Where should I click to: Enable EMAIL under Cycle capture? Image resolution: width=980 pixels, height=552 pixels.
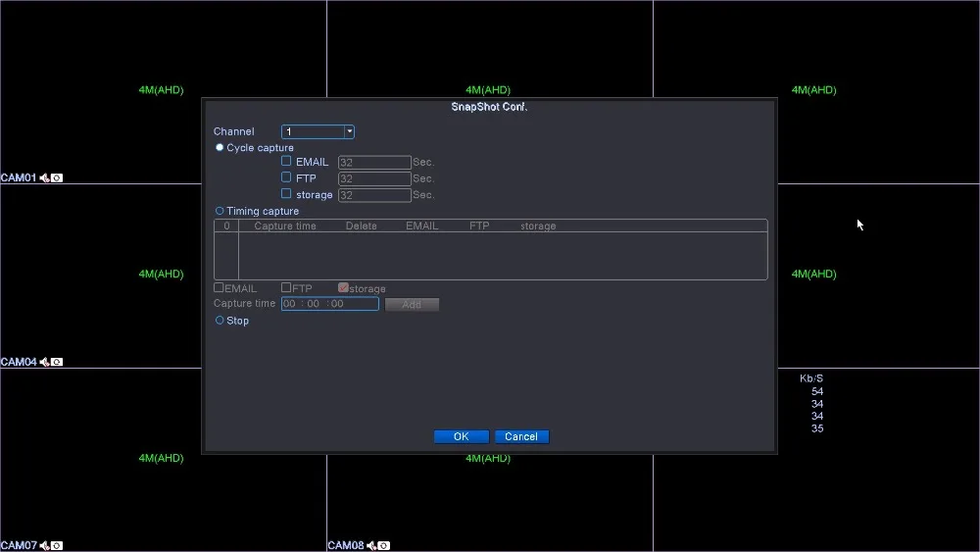pos(286,162)
